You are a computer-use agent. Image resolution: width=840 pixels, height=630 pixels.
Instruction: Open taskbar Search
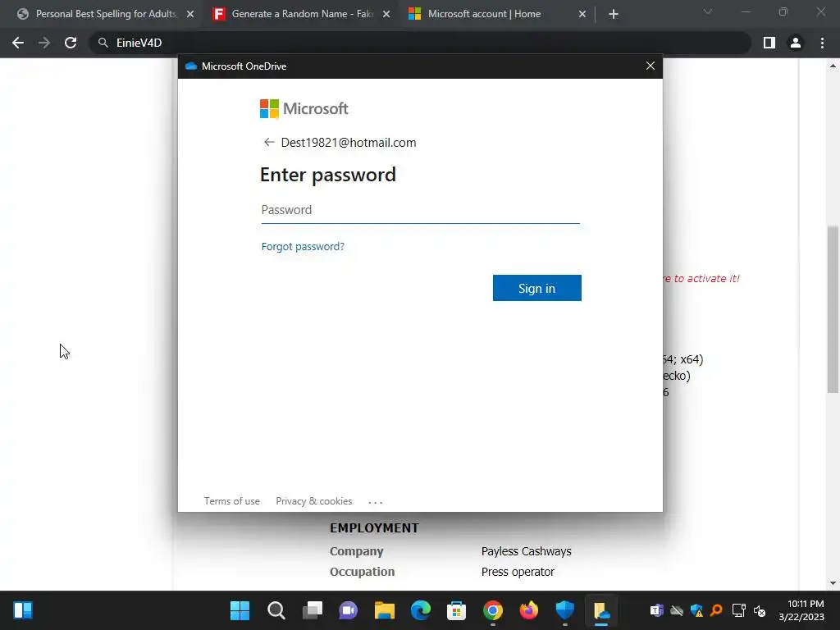point(276,610)
